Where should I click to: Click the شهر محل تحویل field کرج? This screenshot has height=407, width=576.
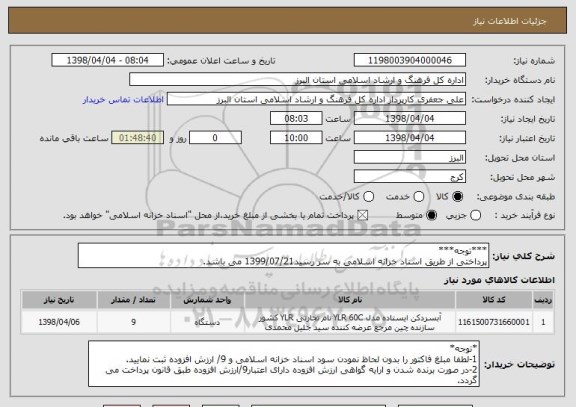pos(410,177)
